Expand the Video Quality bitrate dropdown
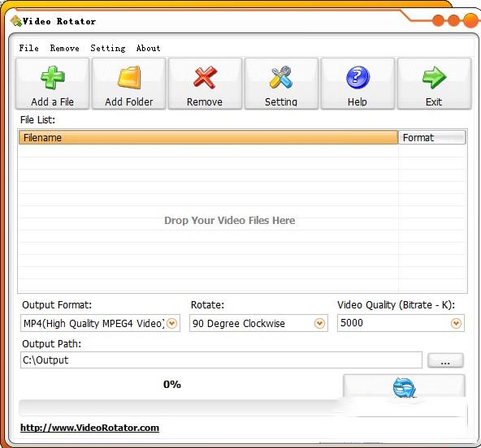481x448 pixels. 456,323
